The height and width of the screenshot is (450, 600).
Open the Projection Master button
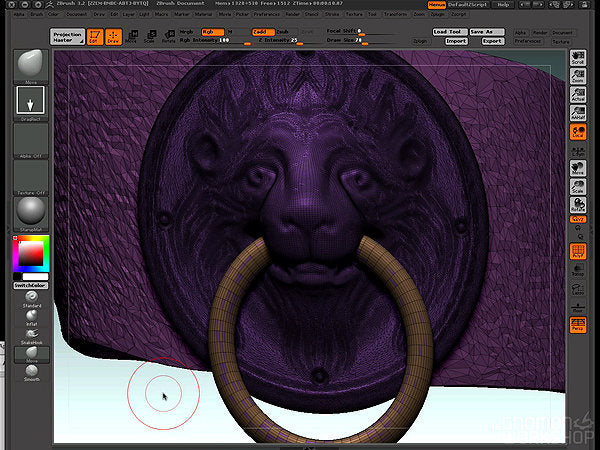pos(66,36)
